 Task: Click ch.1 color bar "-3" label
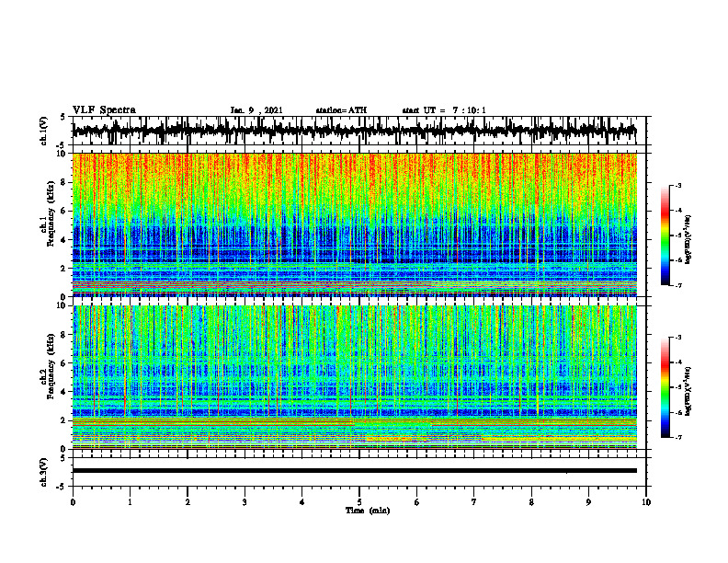click(x=677, y=185)
